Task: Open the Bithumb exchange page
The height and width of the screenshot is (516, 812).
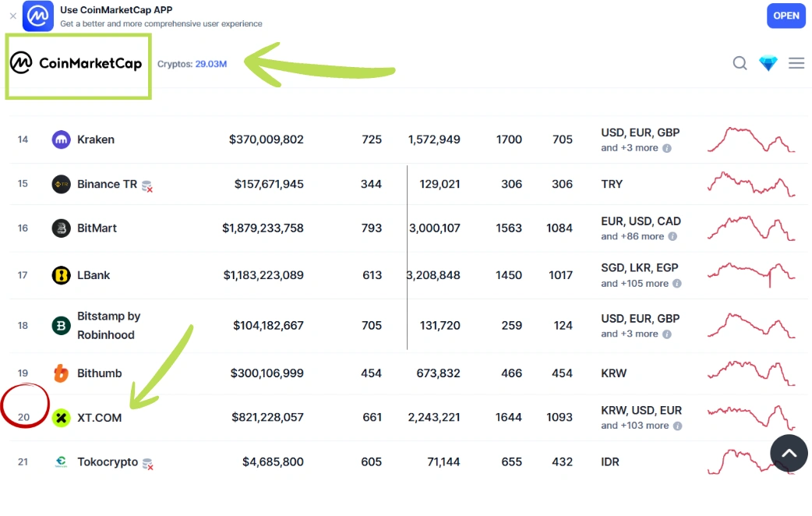Action: pos(100,373)
